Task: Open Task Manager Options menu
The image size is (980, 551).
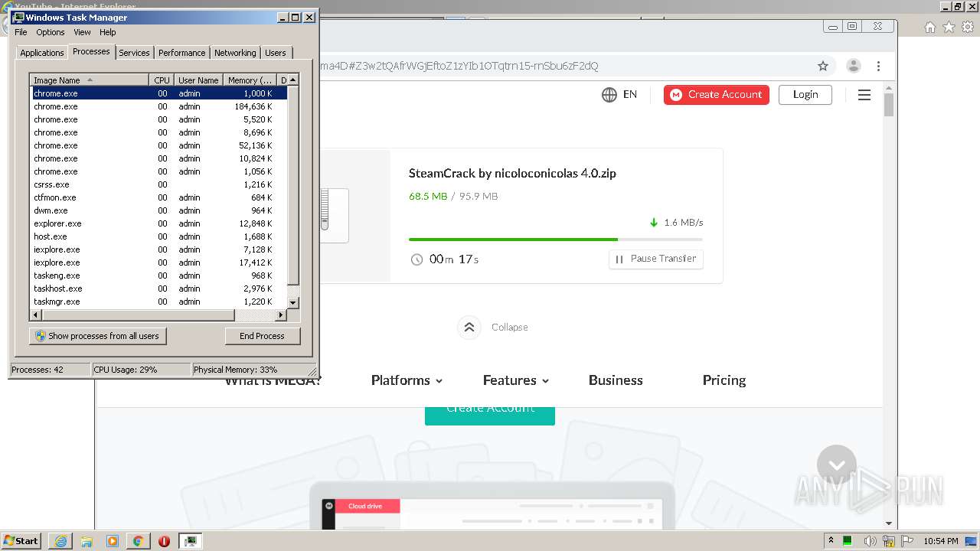Action: (x=51, y=32)
